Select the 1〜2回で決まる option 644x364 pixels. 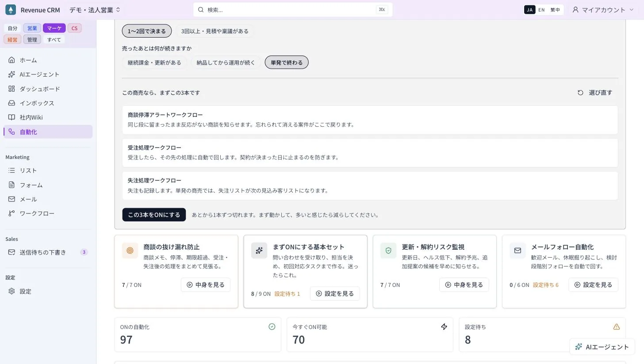point(147,31)
